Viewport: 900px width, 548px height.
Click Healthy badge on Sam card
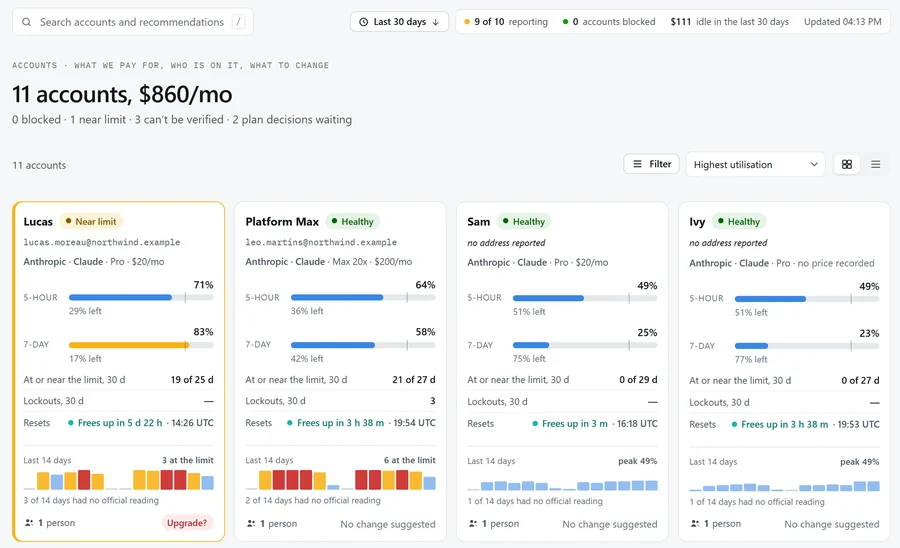pos(523,221)
